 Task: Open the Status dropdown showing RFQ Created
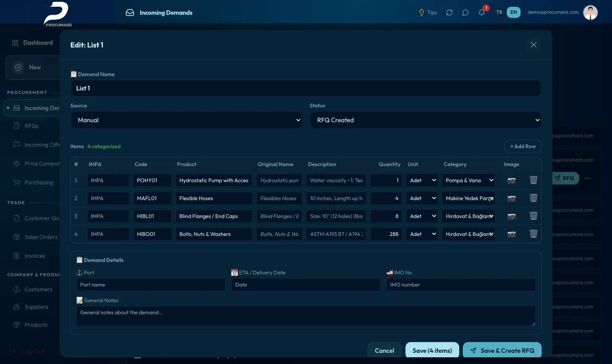tap(426, 120)
